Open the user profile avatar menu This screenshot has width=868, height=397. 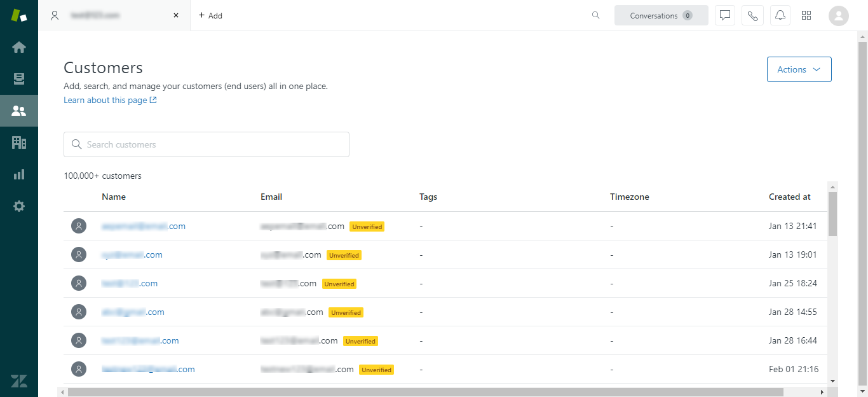pos(839,16)
